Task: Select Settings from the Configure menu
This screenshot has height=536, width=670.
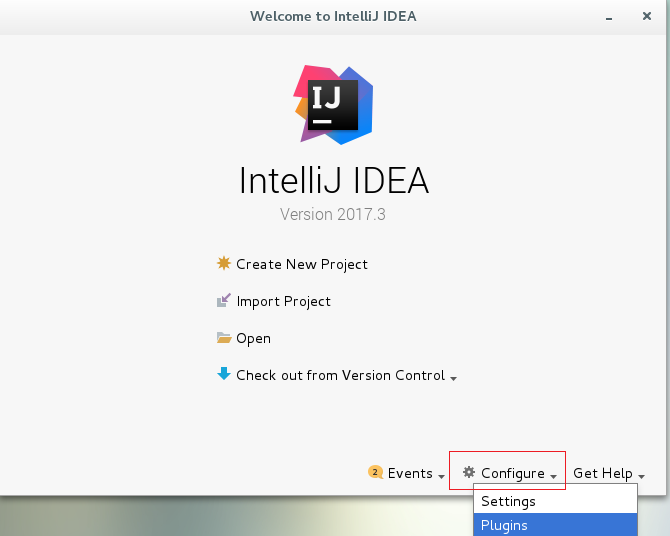Action: [x=555, y=501]
